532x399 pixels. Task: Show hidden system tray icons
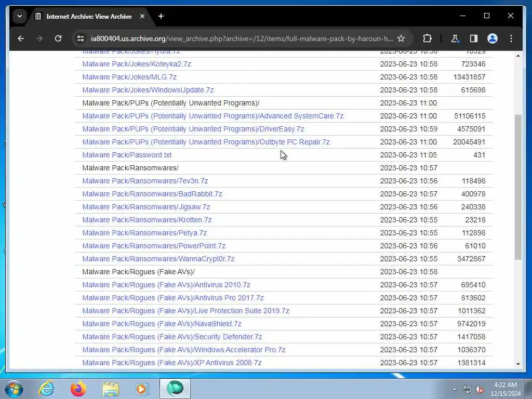point(454,389)
